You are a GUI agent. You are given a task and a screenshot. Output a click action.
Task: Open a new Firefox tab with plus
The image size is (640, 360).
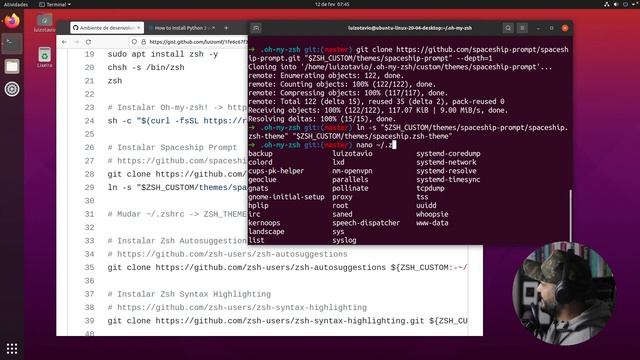coord(226,28)
